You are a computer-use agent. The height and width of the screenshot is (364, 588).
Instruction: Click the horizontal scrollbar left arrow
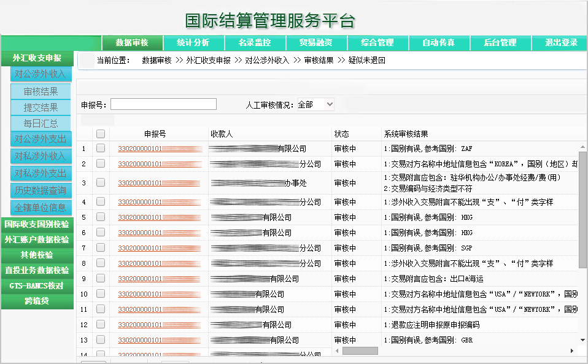(337, 351)
